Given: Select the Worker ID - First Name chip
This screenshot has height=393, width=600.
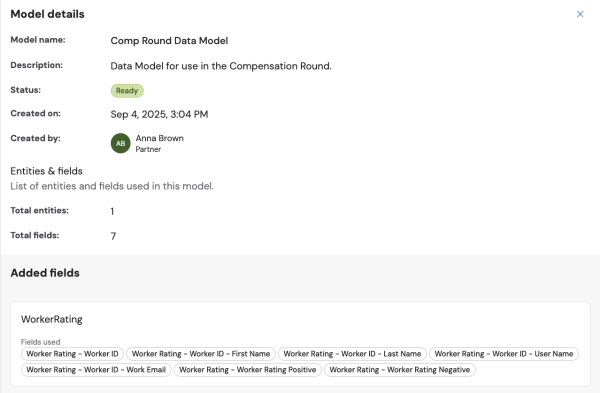Looking at the screenshot, I should (201, 354).
